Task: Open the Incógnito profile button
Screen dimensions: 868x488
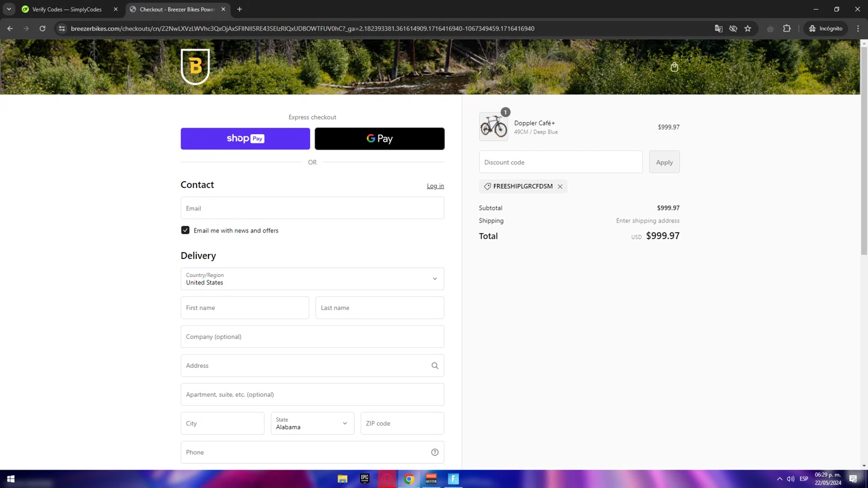Action: tap(826, 28)
